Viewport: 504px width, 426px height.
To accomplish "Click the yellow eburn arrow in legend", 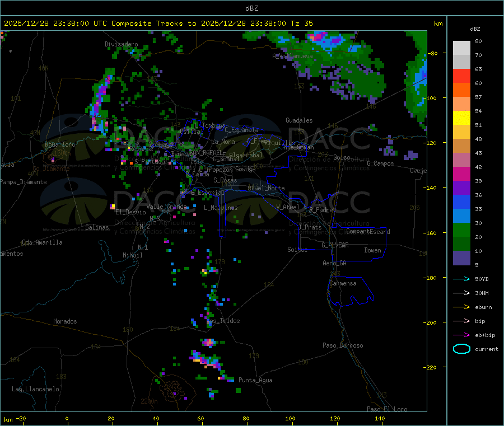I will pyautogui.click(x=461, y=307).
